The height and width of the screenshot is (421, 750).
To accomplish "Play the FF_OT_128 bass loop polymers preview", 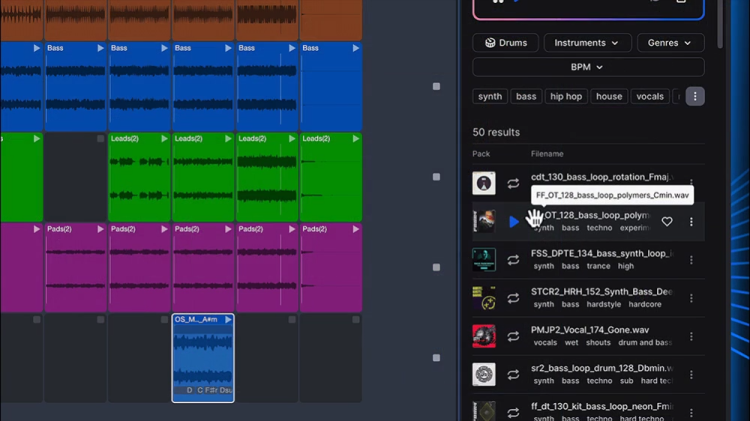I will [x=514, y=222].
